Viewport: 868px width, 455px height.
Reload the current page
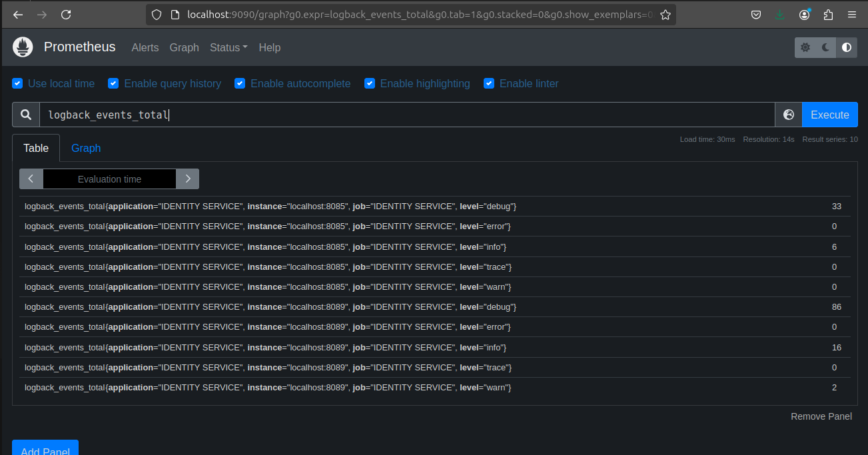pyautogui.click(x=66, y=15)
